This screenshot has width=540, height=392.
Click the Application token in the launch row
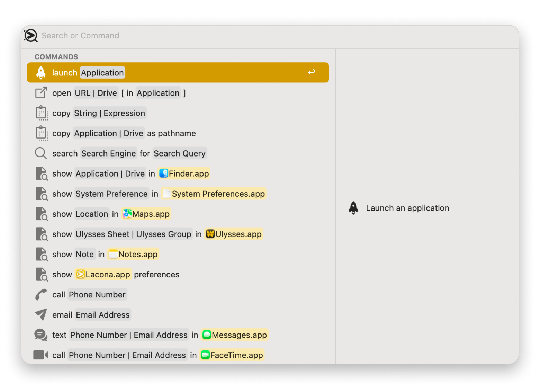[x=102, y=73]
